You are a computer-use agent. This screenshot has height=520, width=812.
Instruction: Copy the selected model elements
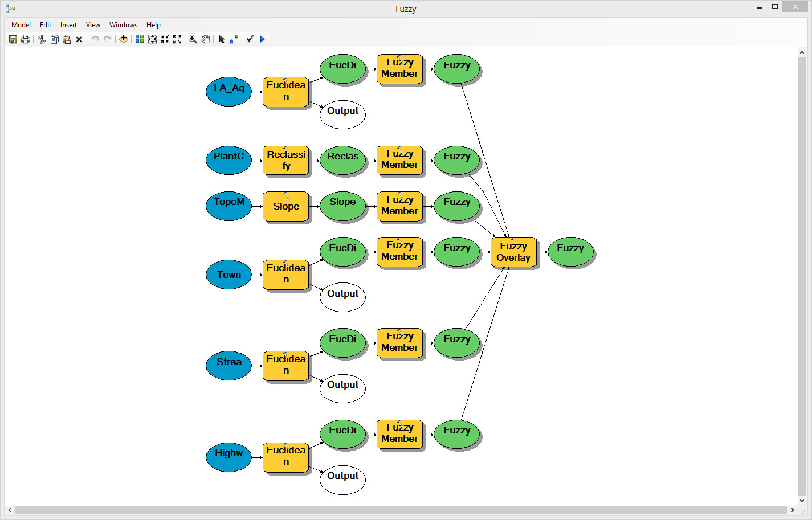click(55, 39)
